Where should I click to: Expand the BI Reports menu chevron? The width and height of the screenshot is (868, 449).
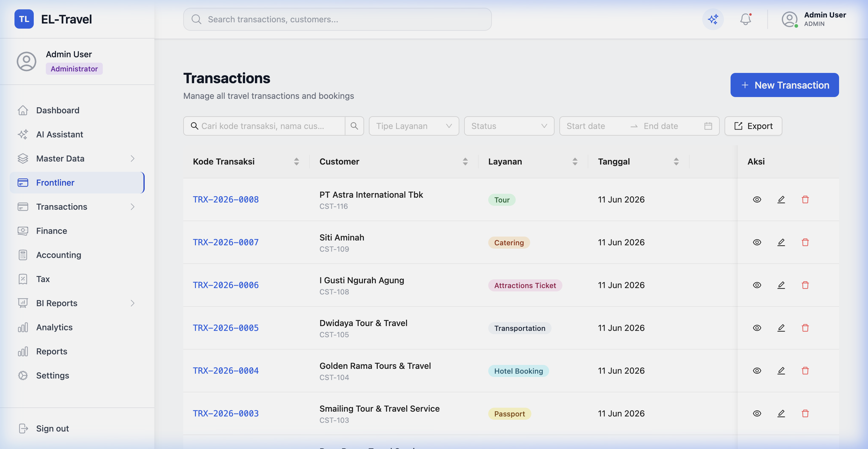(x=132, y=303)
